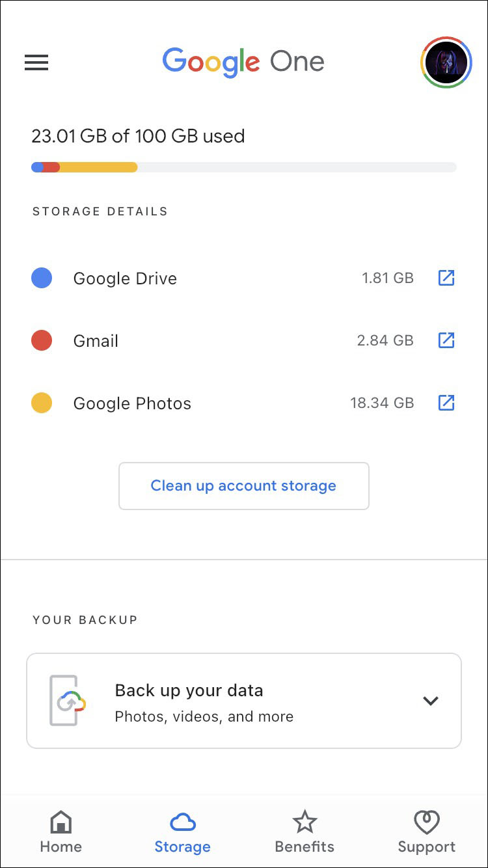Tap the account profile avatar
The width and height of the screenshot is (488, 868).
[446, 62]
